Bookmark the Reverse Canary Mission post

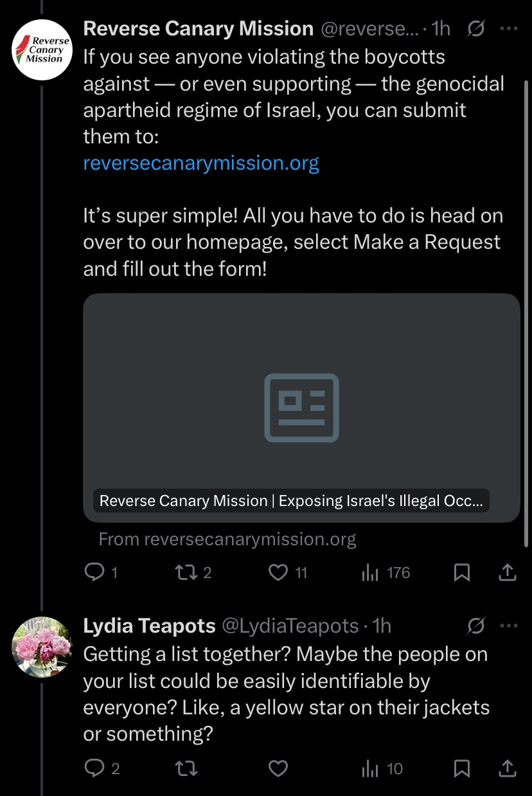pyautogui.click(x=461, y=572)
